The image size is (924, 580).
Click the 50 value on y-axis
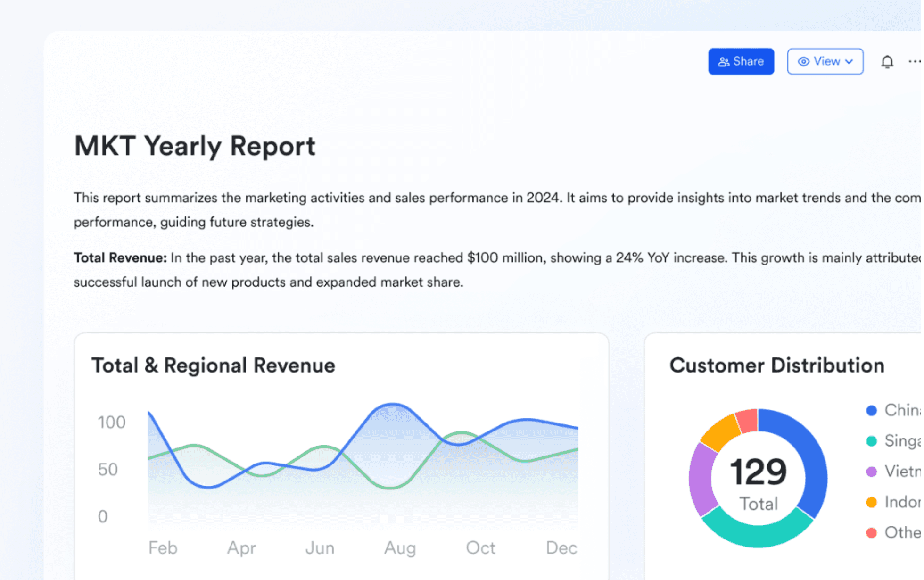tap(107, 469)
